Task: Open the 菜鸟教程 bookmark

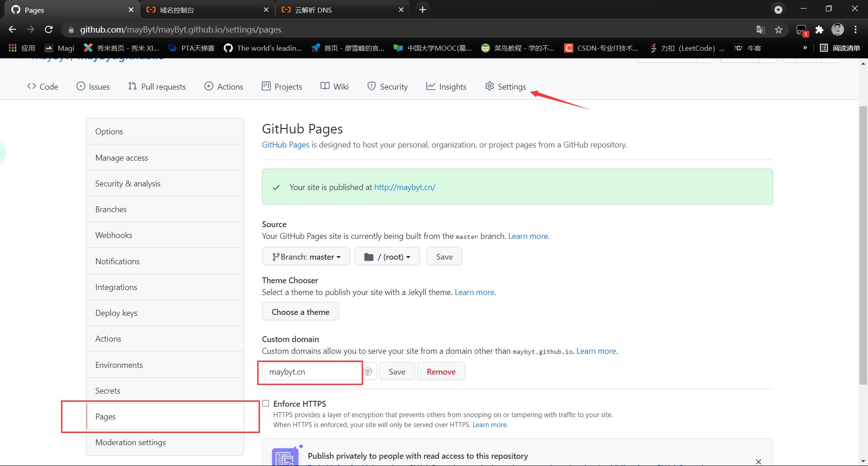Action: pos(518,48)
